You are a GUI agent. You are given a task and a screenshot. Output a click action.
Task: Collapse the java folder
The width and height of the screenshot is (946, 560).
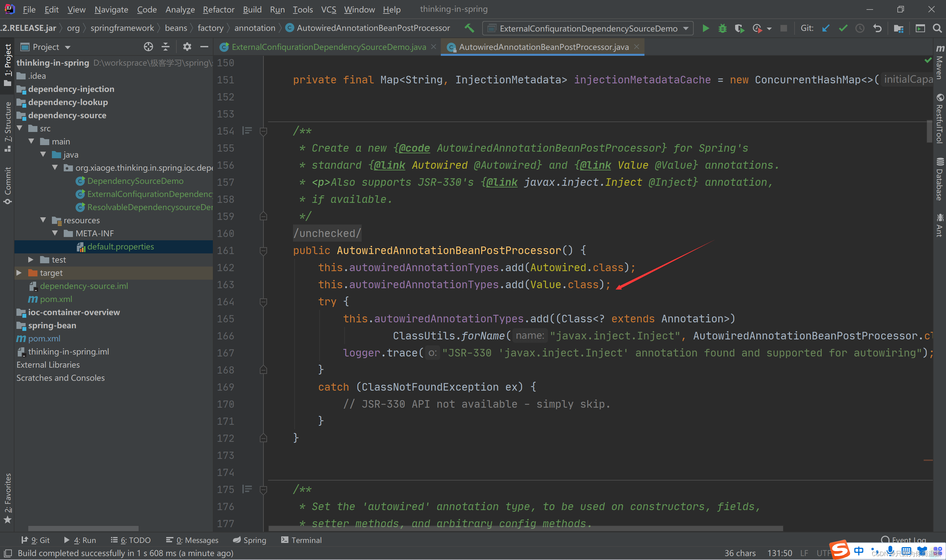43,154
